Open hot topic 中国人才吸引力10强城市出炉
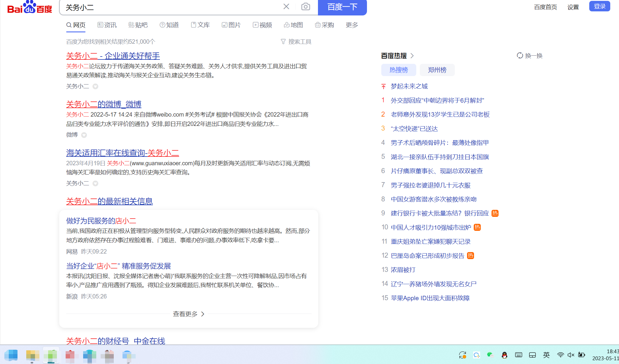Viewport: 619px width, 364px height. tap(431, 228)
